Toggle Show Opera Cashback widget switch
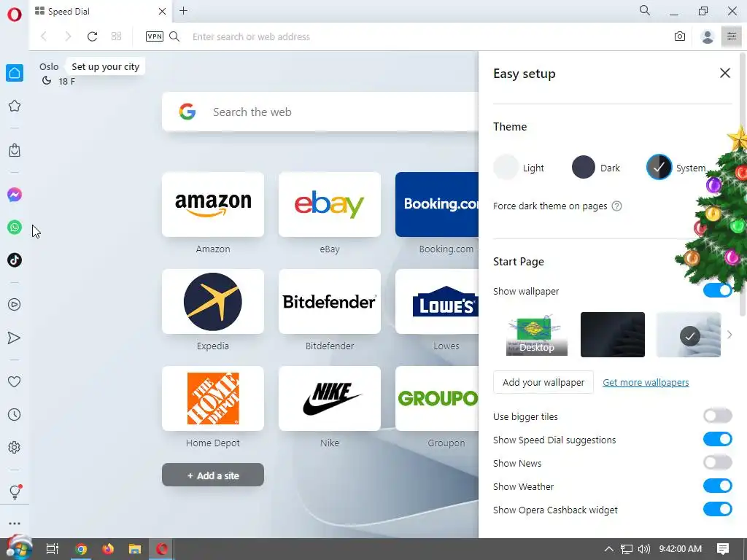The image size is (747, 560). [718, 509]
